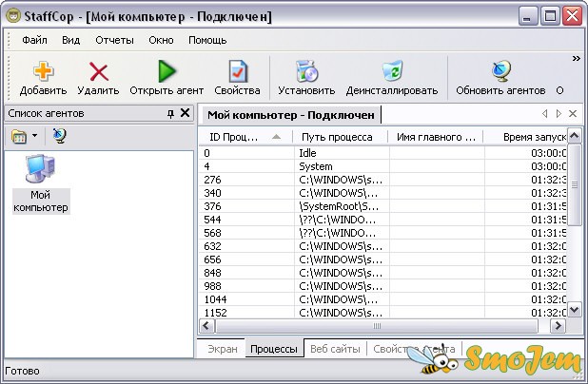Image resolution: width=588 pixels, height=384 pixels.
Task: Click the horizontal scrollbar thumb
Action: pyautogui.click(x=377, y=326)
